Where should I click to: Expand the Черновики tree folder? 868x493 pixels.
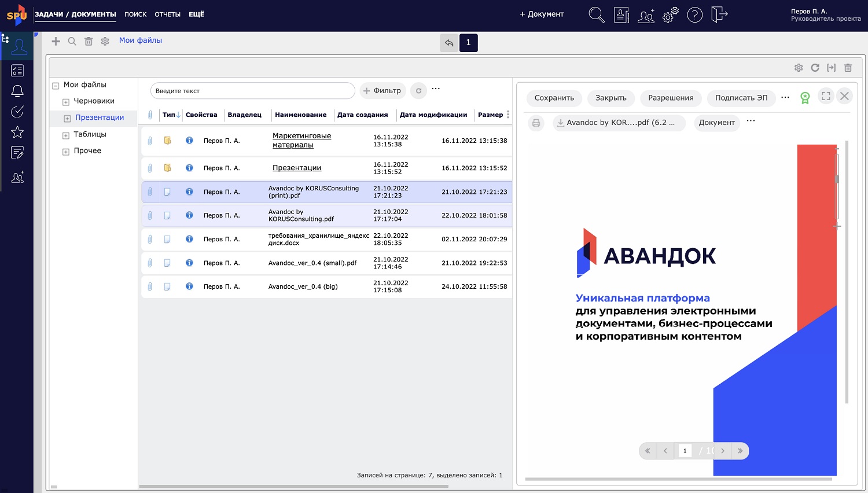pos(66,102)
